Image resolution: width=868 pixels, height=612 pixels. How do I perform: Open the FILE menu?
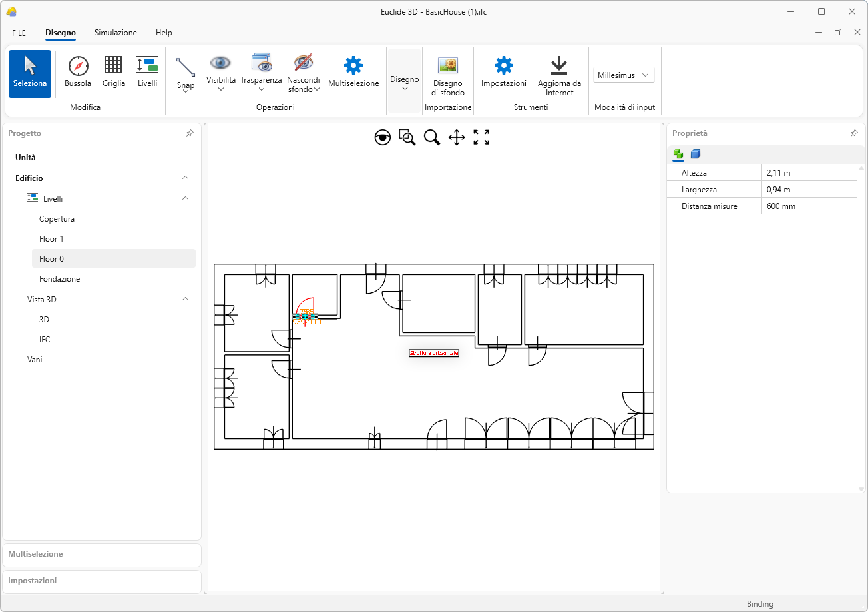point(19,33)
